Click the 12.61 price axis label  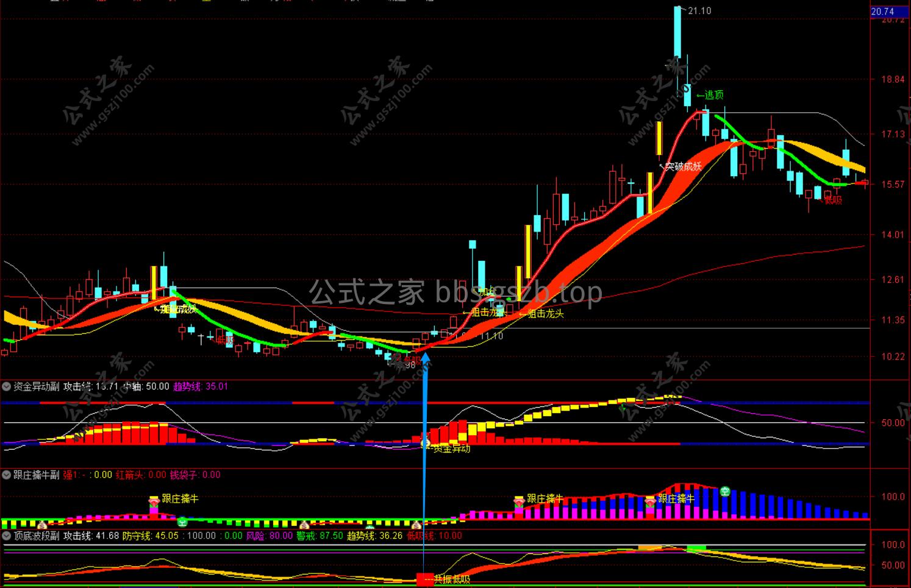pos(893,280)
